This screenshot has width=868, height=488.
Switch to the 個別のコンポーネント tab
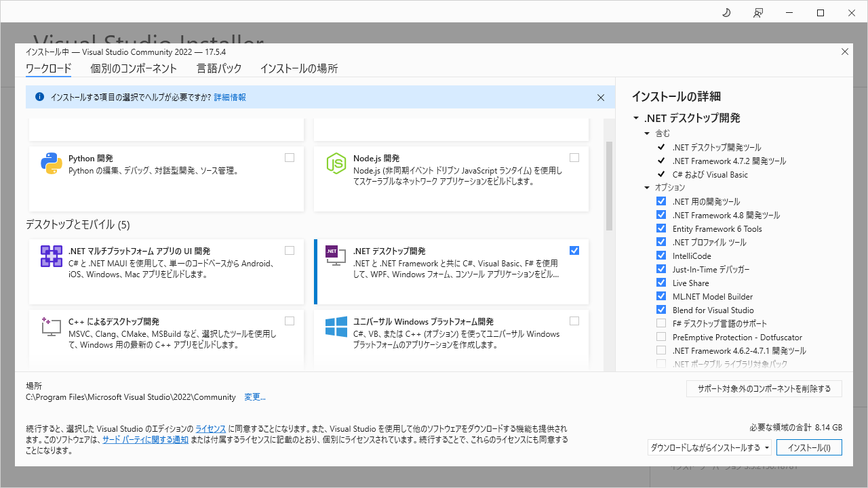click(134, 68)
